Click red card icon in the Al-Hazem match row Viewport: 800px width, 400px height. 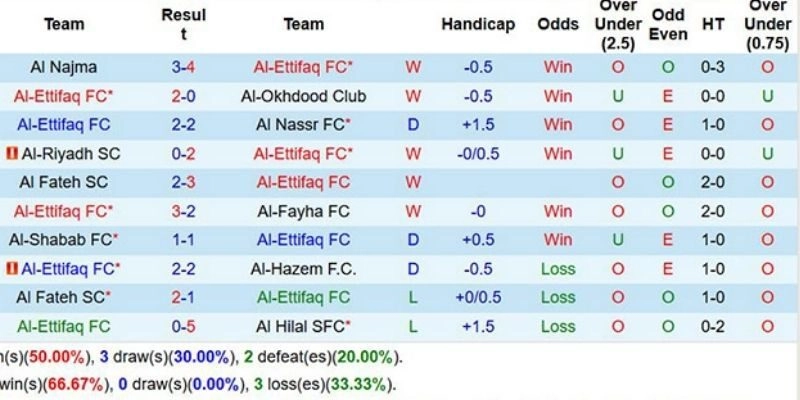pyautogui.click(x=12, y=269)
